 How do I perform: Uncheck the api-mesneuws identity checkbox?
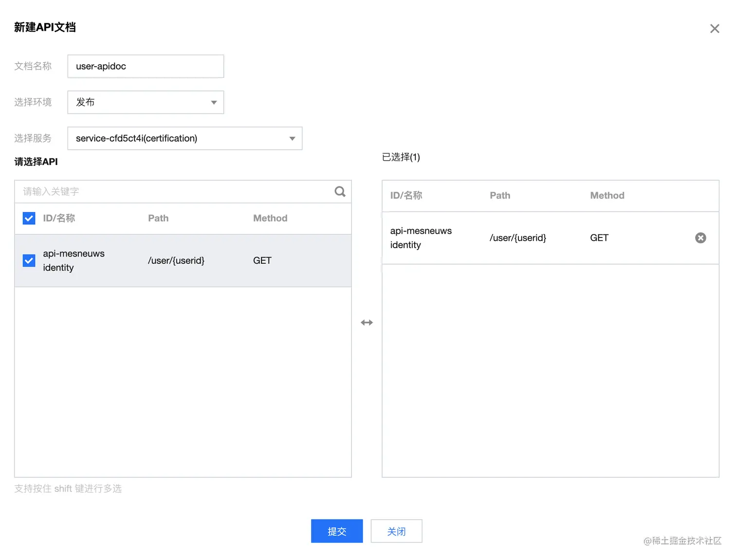coord(29,261)
